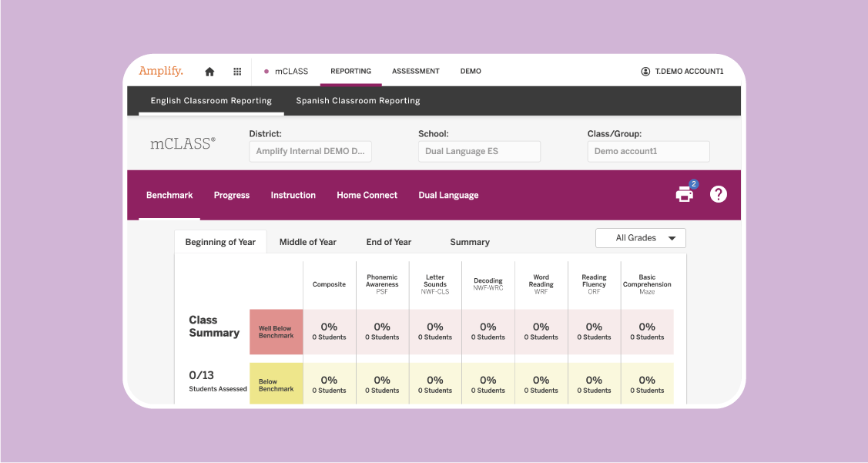Select the Instruction section
This screenshot has height=463, width=868.
293,195
